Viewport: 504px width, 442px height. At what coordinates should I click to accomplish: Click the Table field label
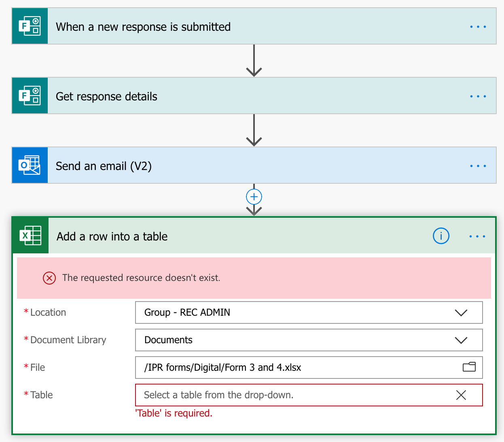(x=42, y=395)
